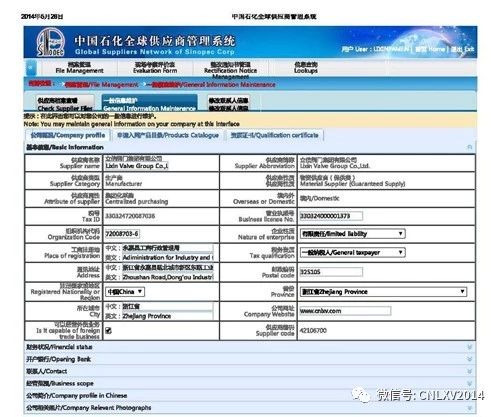
Task: Open the Tax qualification dropdown
Action: click(353, 252)
